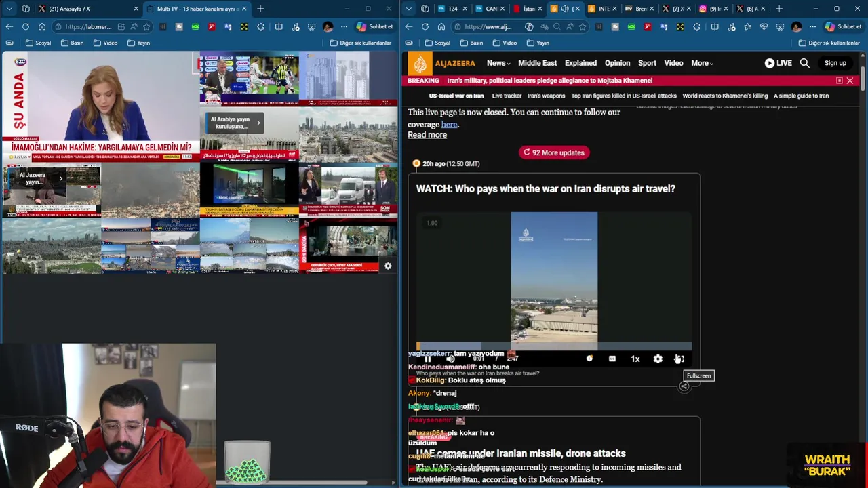The height and width of the screenshot is (488, 868).
Task: Refresh the Al Jazeera page
Action: (x=425, y=26)
